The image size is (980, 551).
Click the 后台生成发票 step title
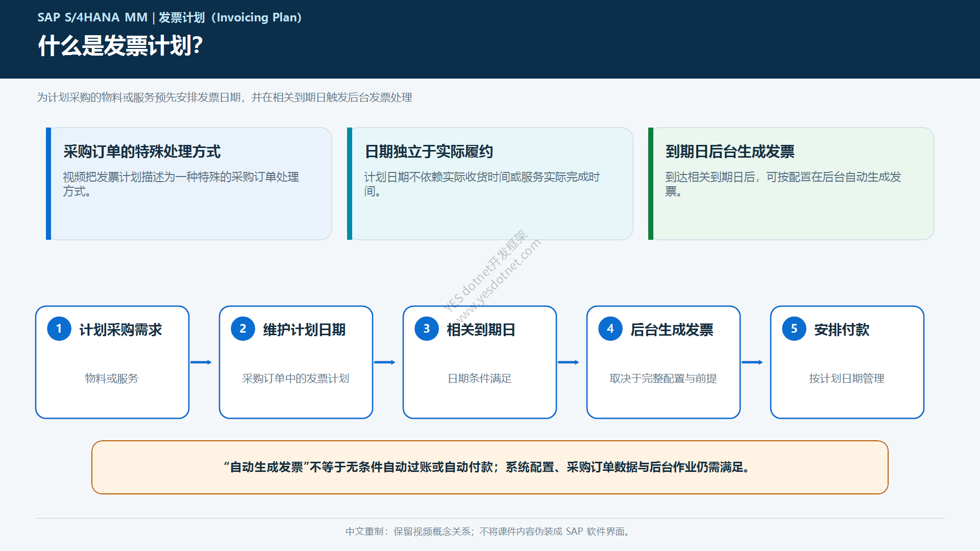tap(672, 330)
